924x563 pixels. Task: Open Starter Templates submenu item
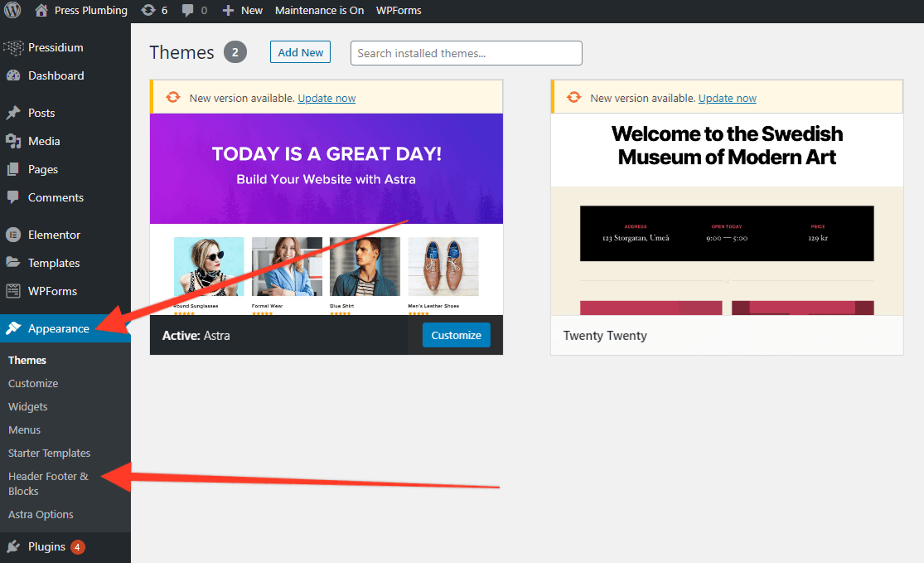coord(49,453)
